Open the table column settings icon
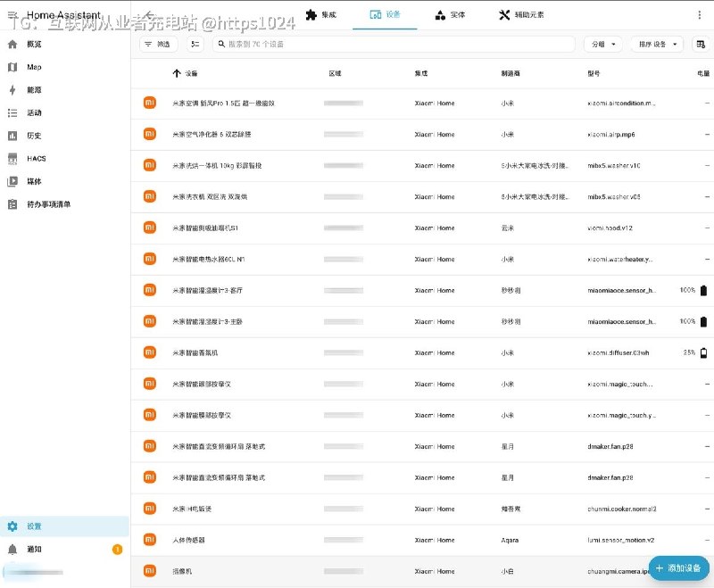Screen dimensions: 714x588 coord(701,44)
